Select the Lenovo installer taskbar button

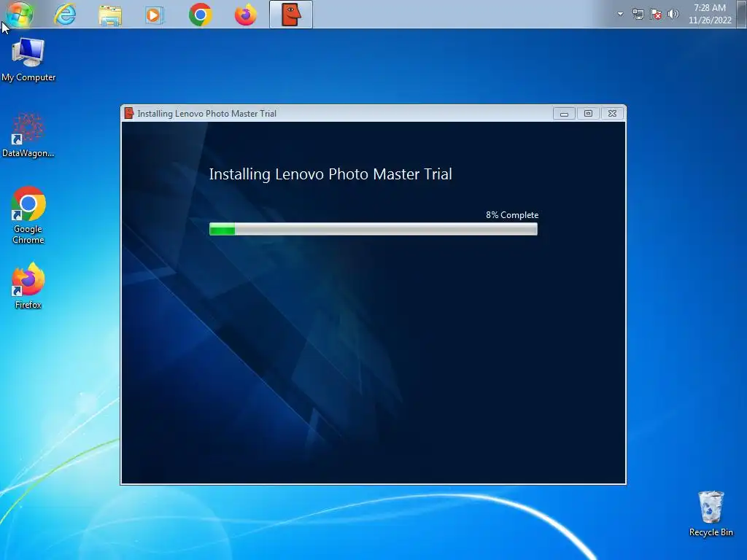pos(291,15)
